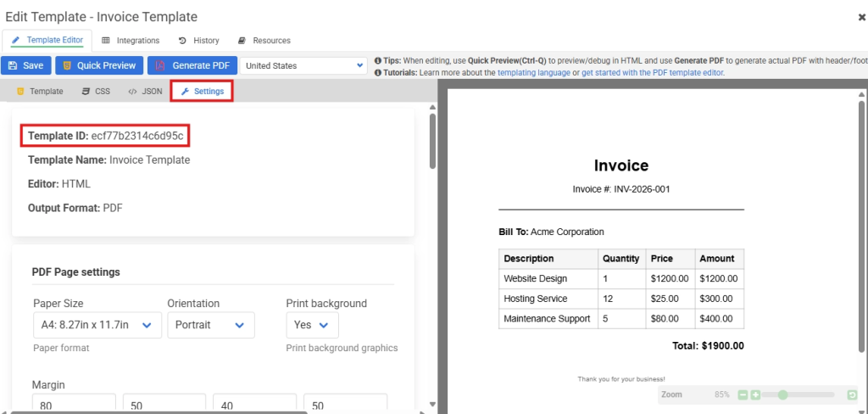Click the zoom out minus icon

tap(743, 395)
